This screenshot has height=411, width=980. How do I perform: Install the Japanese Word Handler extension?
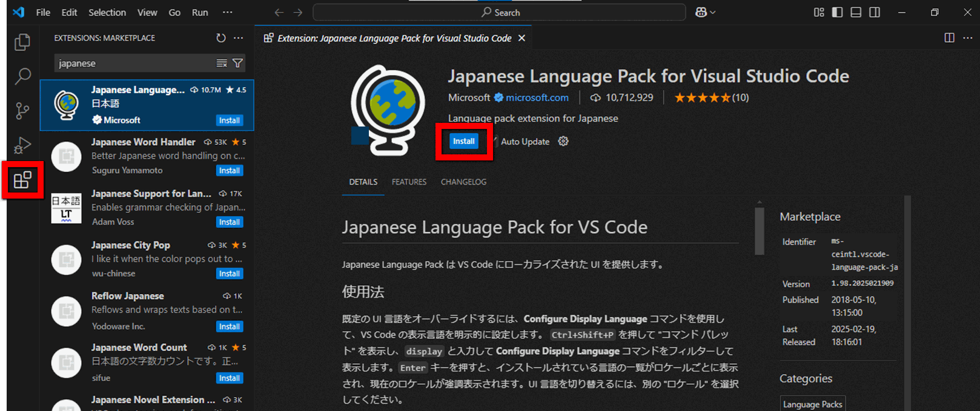[230, 171]
